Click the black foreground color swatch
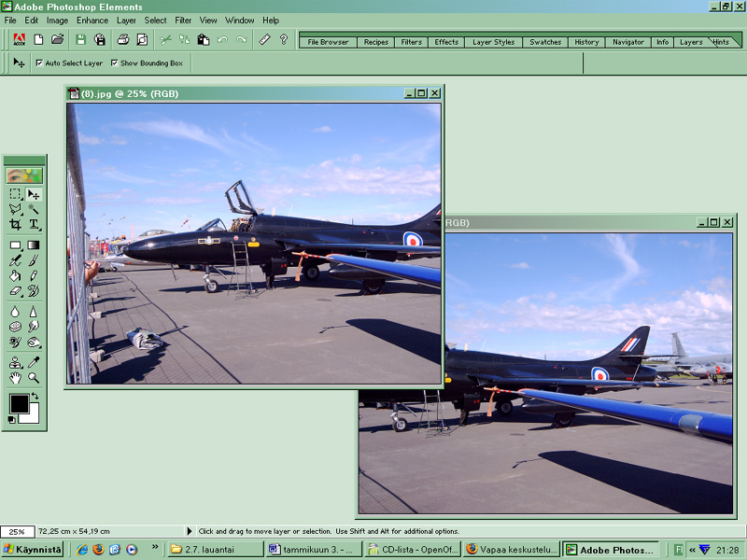This screenshot has height=560, width=747. click(x=19, y=404)
